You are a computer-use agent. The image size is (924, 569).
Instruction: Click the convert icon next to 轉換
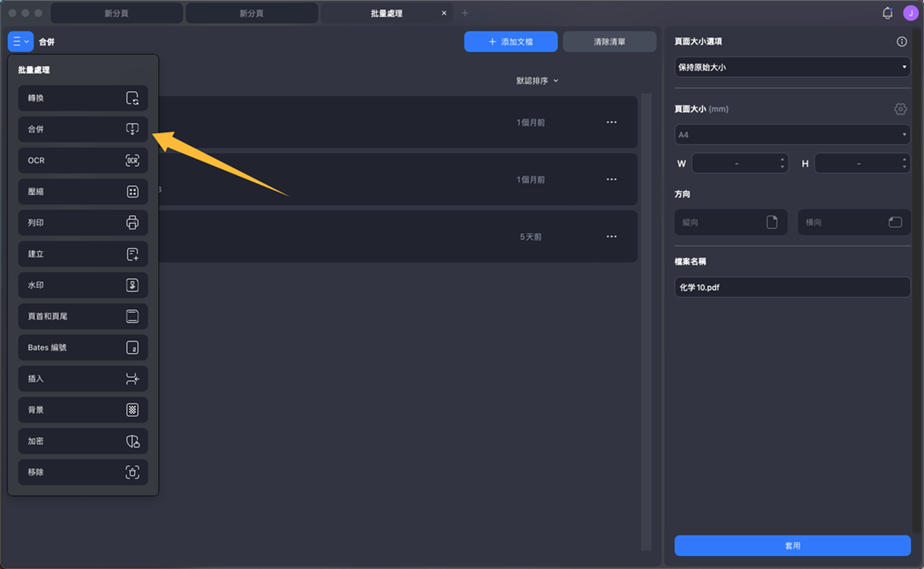(132, 98)
